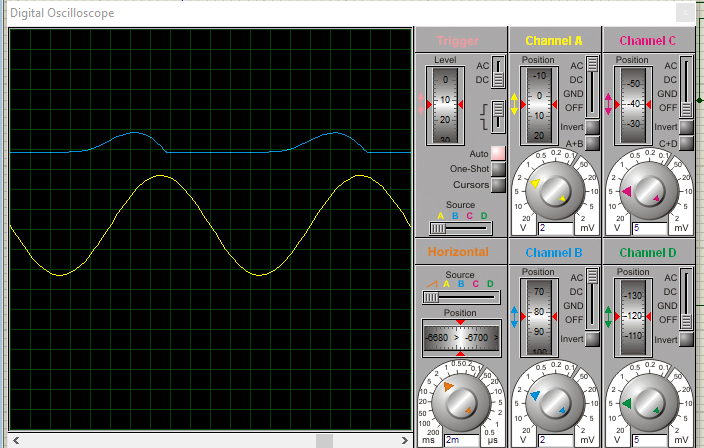Viewport: 704px width, 448px height.
Task: Click the Channel B panel heading
Action: pyautogui.click(x=554, y=253)
